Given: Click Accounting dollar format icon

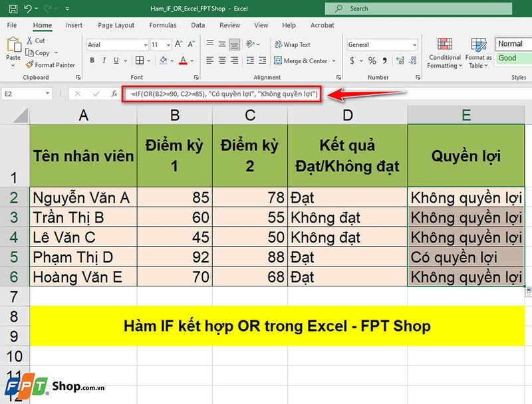Looking at the screenshot, I should (x=352, y=60).
